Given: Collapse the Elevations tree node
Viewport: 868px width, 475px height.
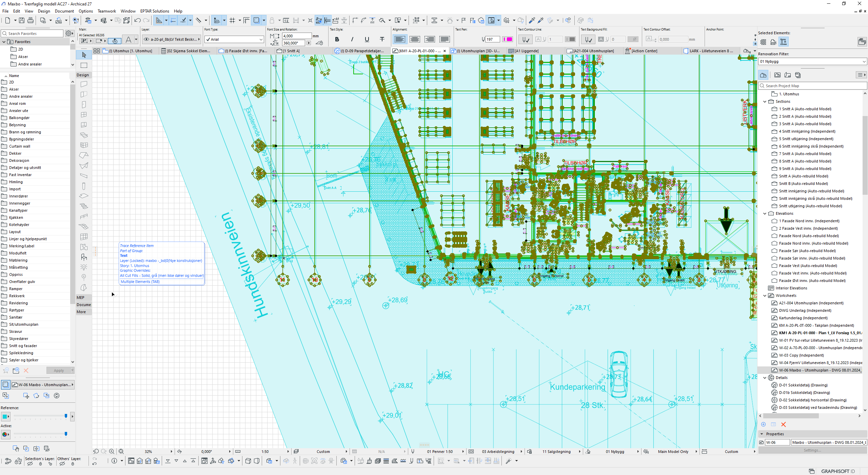Looking at the screenshot, I should [765, 213].
